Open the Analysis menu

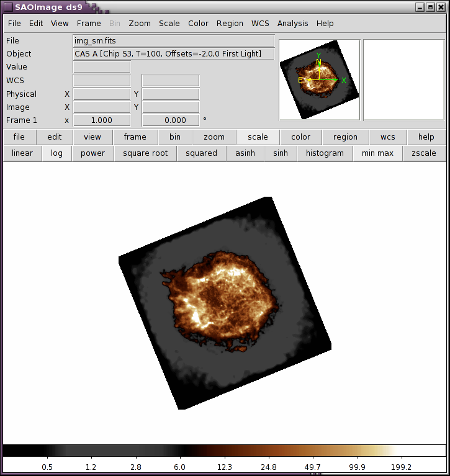(292, 24)
